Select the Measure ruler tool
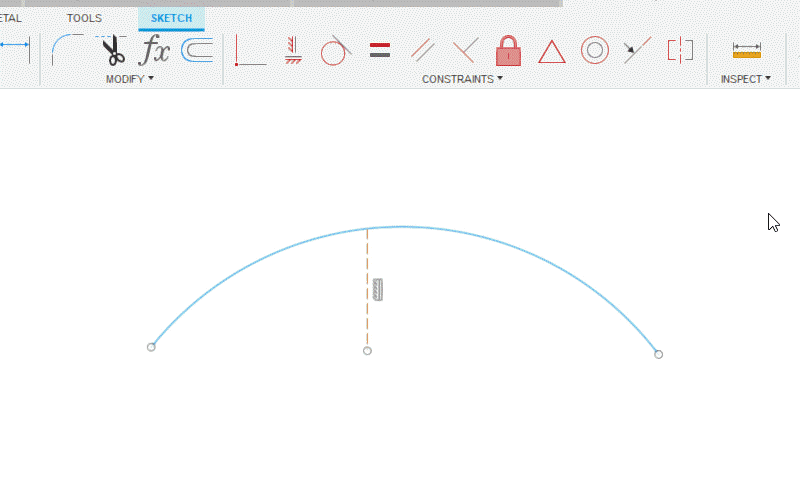 coord(746,50)
